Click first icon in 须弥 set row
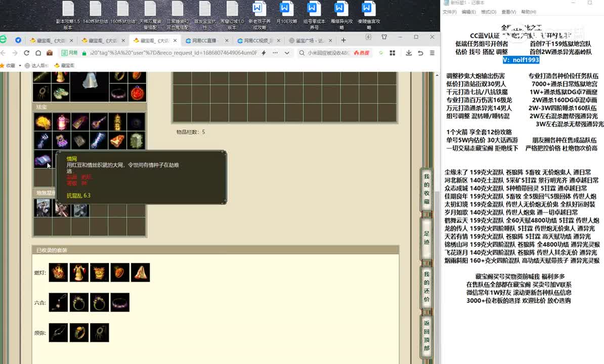The height and width of the screenshot is (364, 604). tap(58, 333)
